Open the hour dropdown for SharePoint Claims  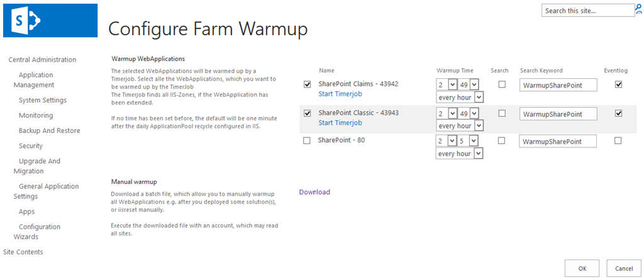pos(447,85)
